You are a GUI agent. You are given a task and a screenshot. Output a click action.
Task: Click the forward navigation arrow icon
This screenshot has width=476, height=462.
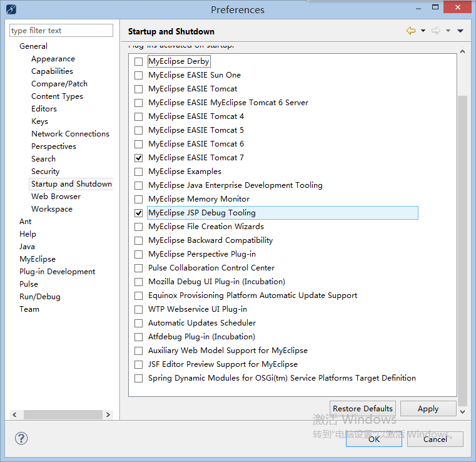pyautogui.click(x=435, y=31)
